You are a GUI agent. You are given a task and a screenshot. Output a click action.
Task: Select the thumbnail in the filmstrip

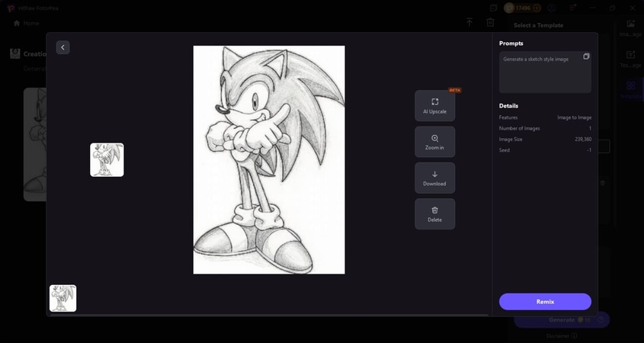[x=62, y=298]
